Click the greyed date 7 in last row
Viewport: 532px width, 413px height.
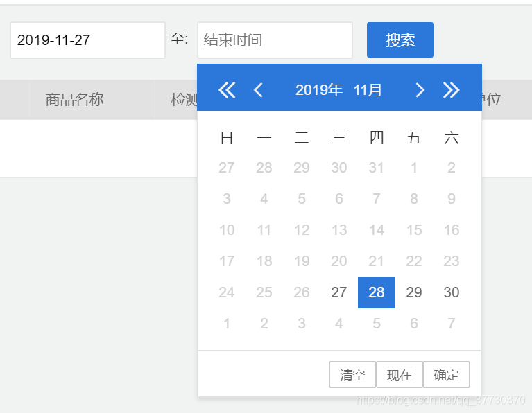tap(452, 324)
